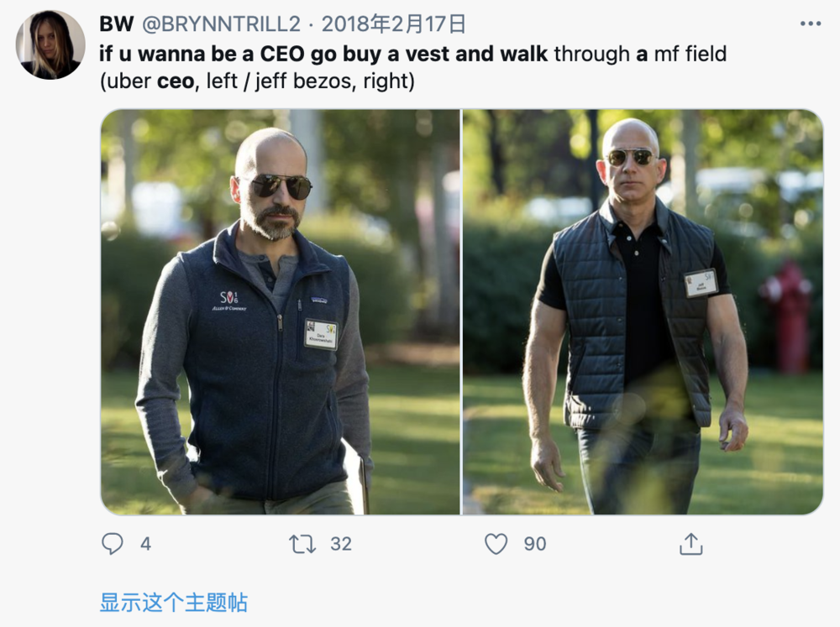Click the second tweet line mentioning uber ceo
The height and width of the screenshot is (627, 840).
257,81
